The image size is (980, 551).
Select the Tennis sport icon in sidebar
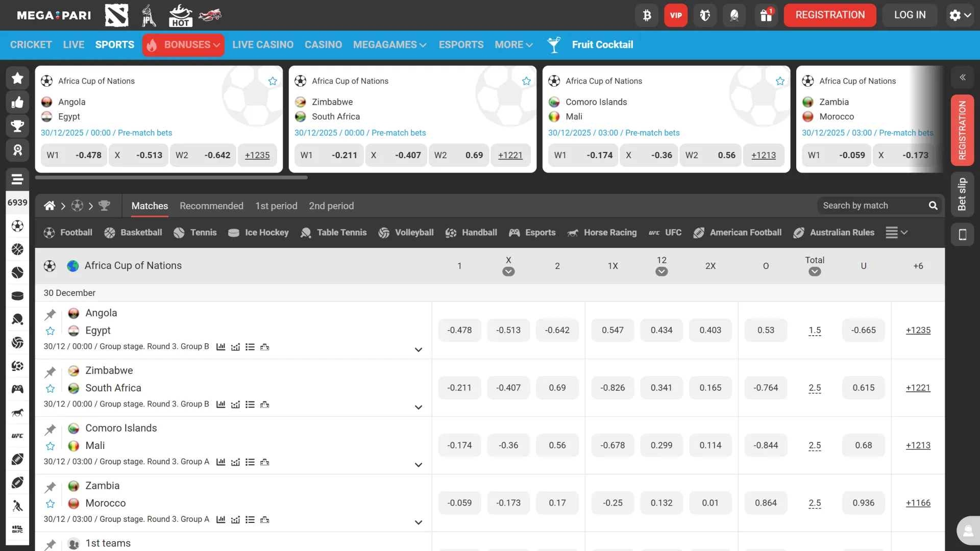pos(17,272)
